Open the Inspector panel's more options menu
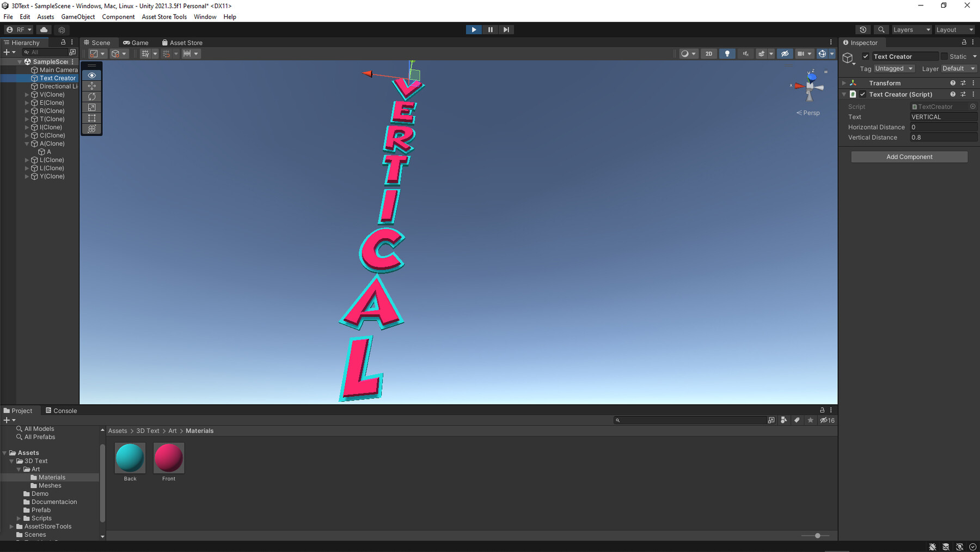This screenshot has height=552, width=980. click(973, 42)
